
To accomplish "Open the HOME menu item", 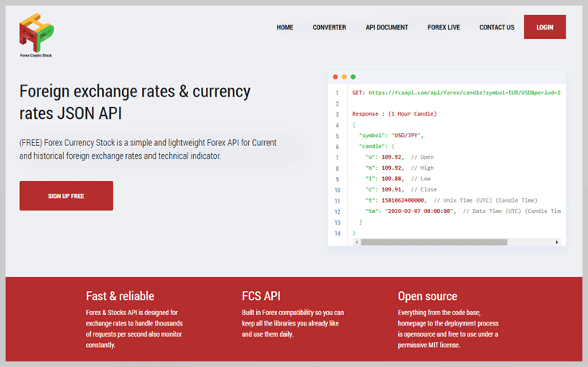I will 285,27.
